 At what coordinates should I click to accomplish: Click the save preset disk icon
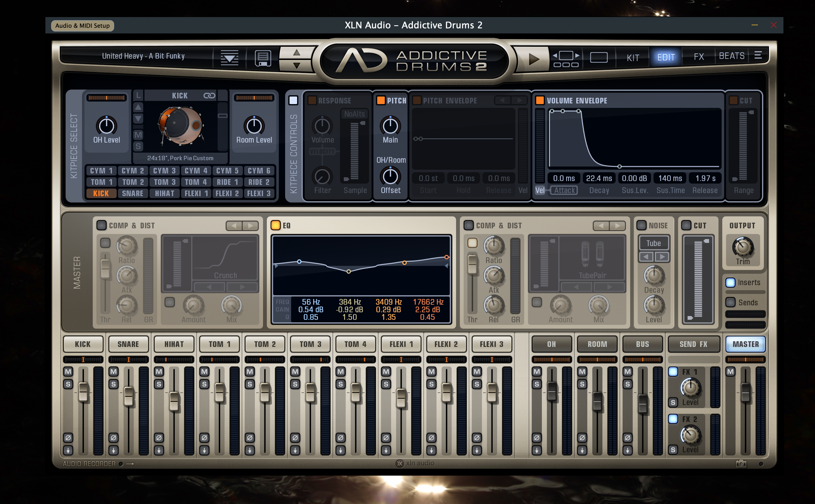263,58
